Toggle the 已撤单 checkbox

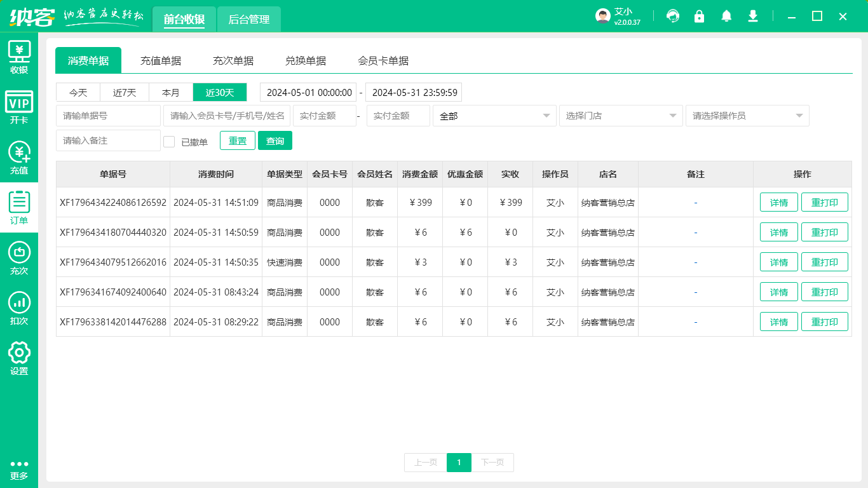(169, 142)
